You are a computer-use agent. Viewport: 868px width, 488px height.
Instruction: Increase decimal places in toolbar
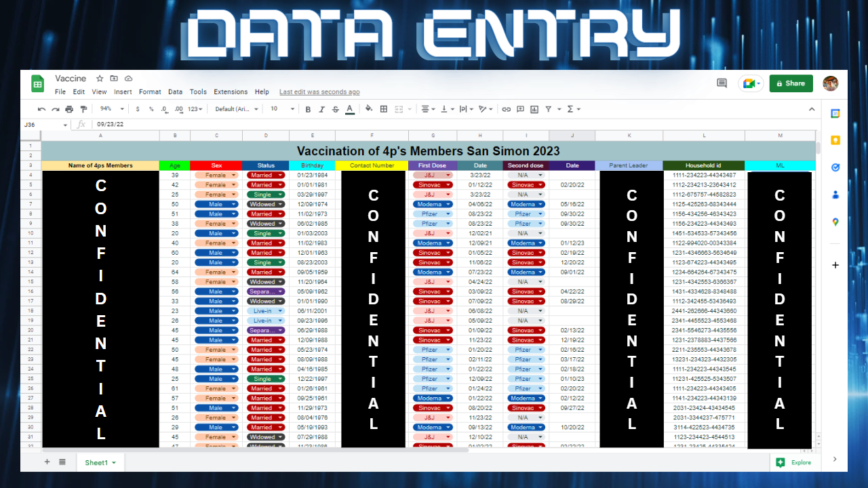click(178, 109)
